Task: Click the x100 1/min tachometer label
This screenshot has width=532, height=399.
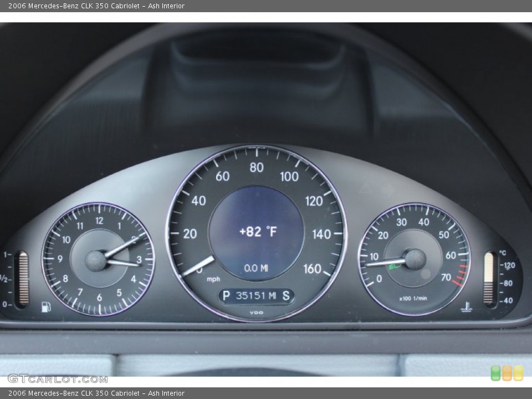Action: pyautogui.click(x=413, y=299)
